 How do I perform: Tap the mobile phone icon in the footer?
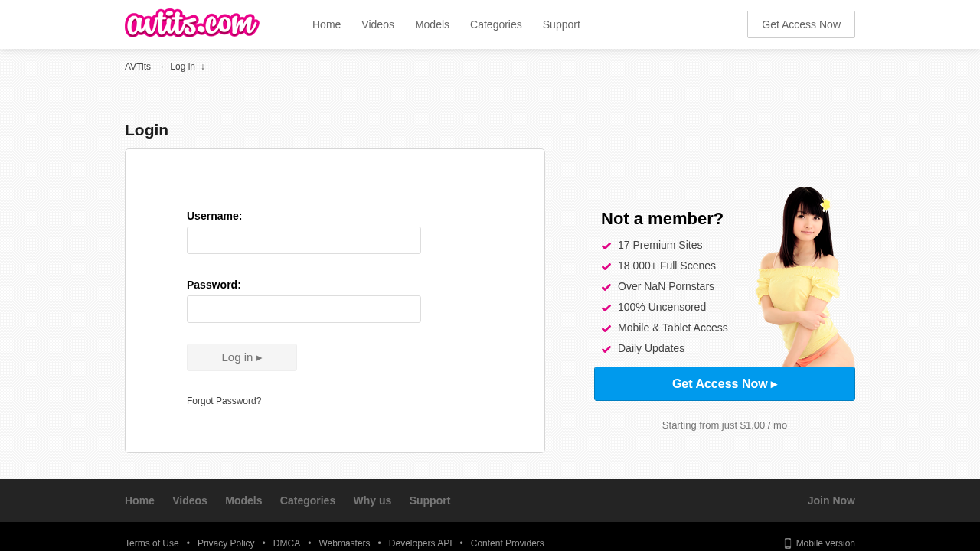pyautogui.click(x=788, y=543)
